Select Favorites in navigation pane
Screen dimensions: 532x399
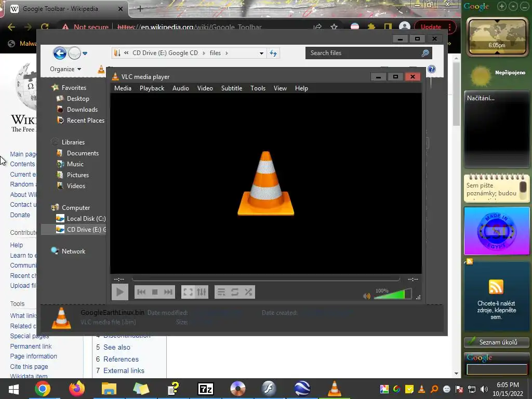74,87
